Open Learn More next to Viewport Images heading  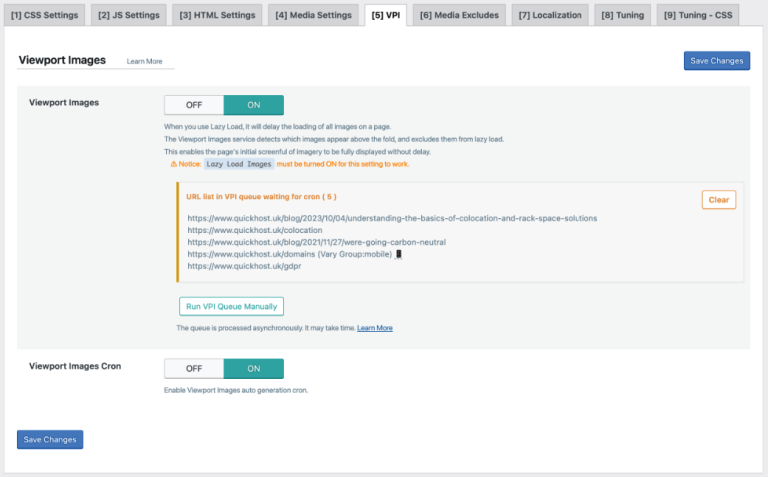click(144, 61)
